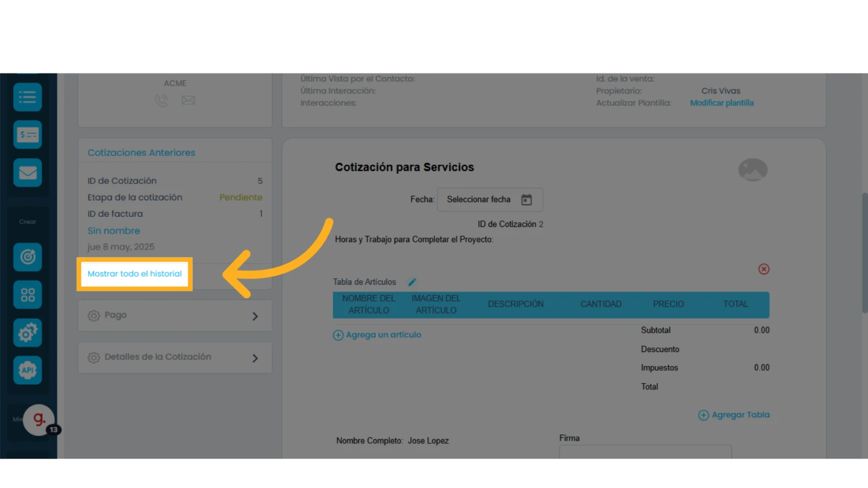Click the Jose Lopez name text
This screenshot has height=488, width=868.
coord(428,441)
